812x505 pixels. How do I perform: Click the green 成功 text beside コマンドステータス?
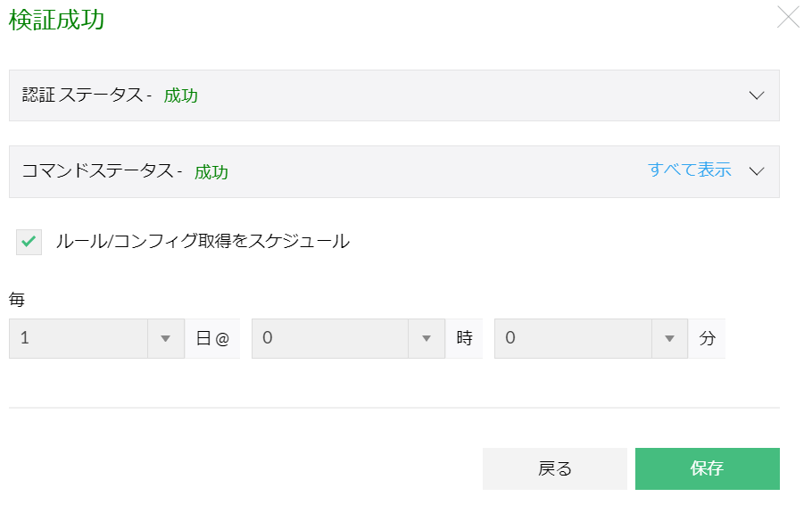(x=211, y=172)
